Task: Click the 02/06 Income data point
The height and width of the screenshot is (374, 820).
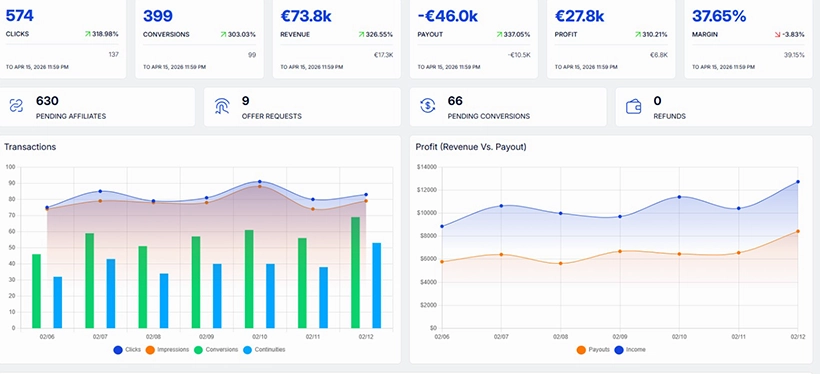Action: pyautogui.click(x=442, y=226)
